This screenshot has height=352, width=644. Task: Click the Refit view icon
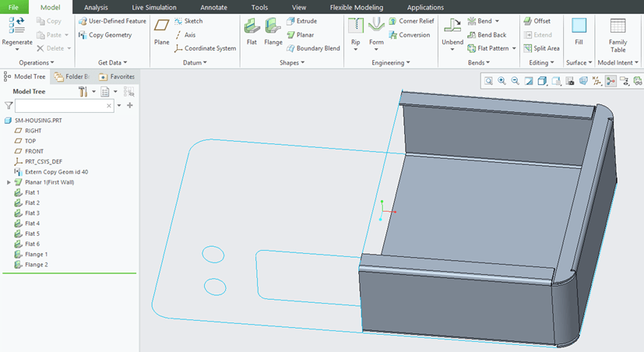point(488,81)
